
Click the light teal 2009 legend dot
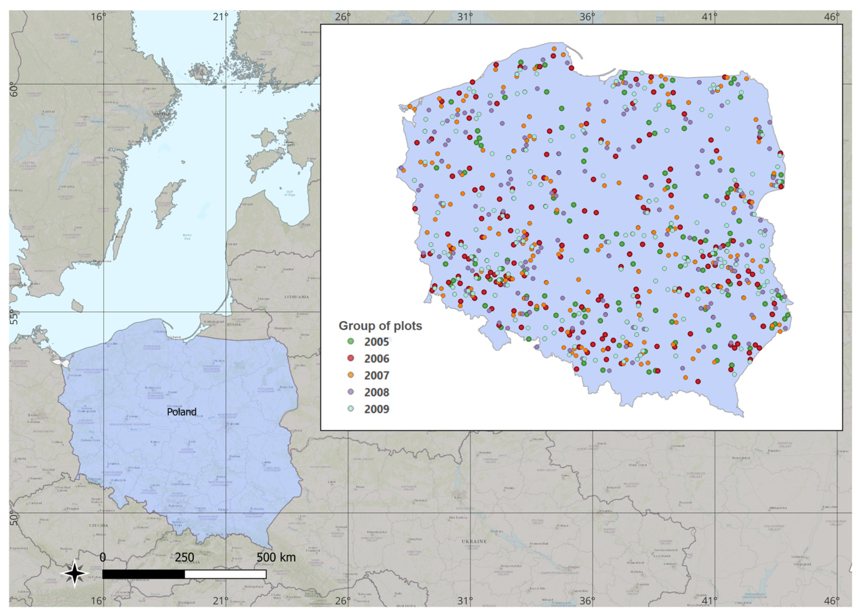351,409
